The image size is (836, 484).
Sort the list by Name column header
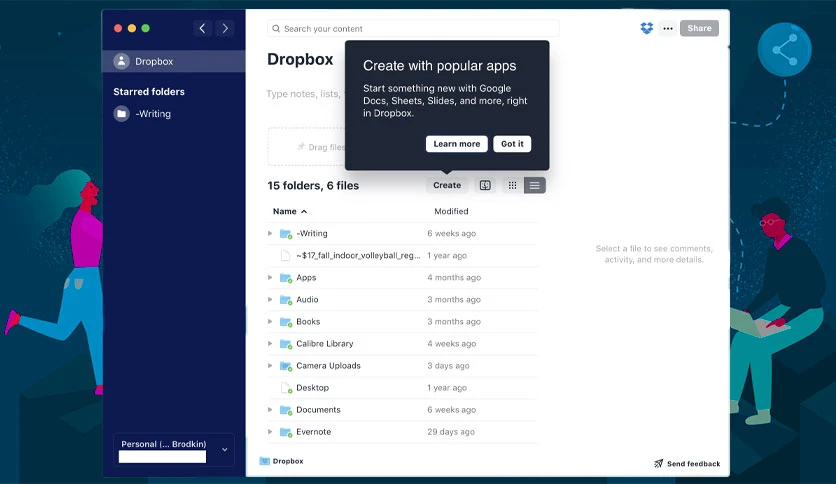click(x=290, y=212)
